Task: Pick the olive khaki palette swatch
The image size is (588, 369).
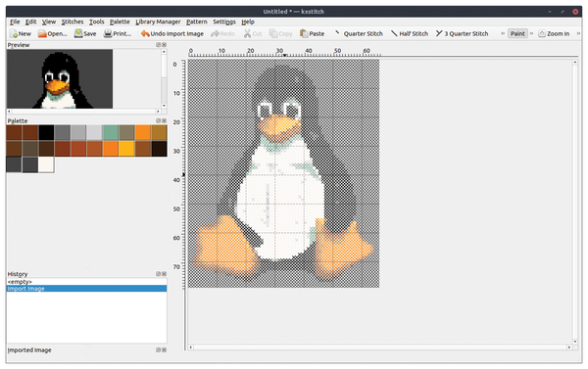Action: pyautogui.click(x=126, y=132)
